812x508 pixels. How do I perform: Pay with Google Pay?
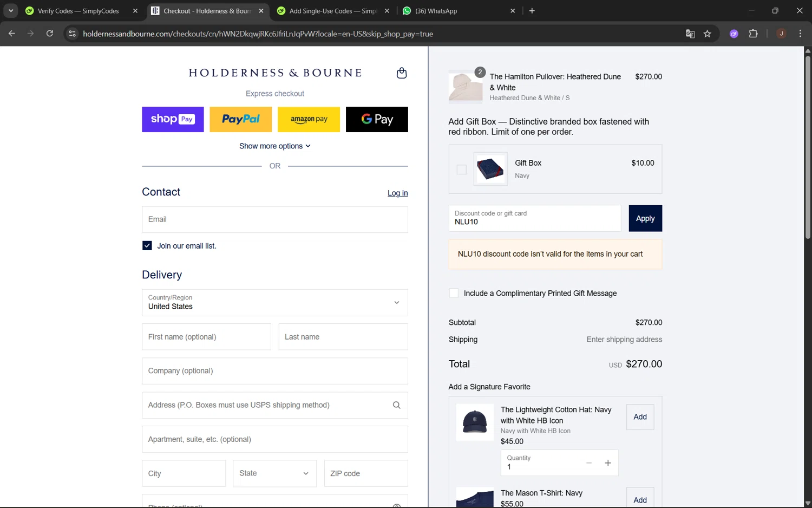click(377, 119)
